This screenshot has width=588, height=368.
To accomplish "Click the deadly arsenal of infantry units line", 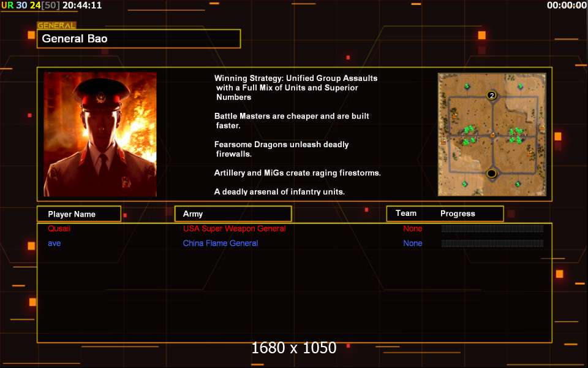I will pyautogui.click(x=279, y=192).
